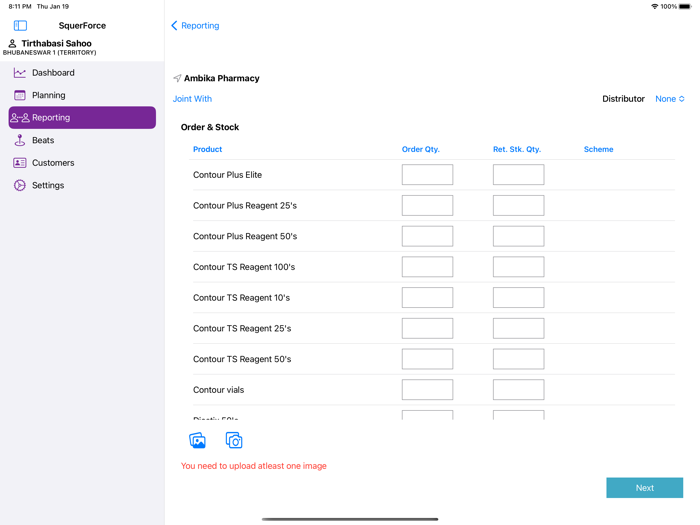
Task: Go back via the Reporting link
Action: coord(200,25)
